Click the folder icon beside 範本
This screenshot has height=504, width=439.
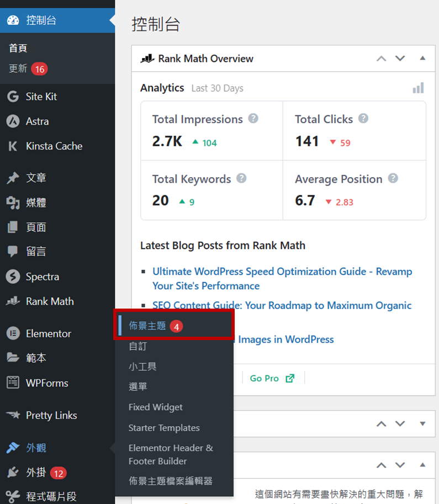(13, 357)
